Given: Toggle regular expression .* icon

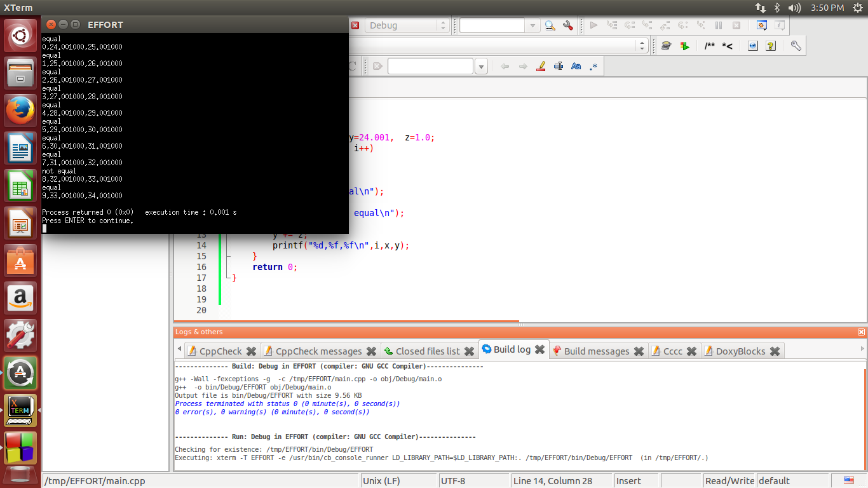Looking at the screenshot, I should [593, 66].
